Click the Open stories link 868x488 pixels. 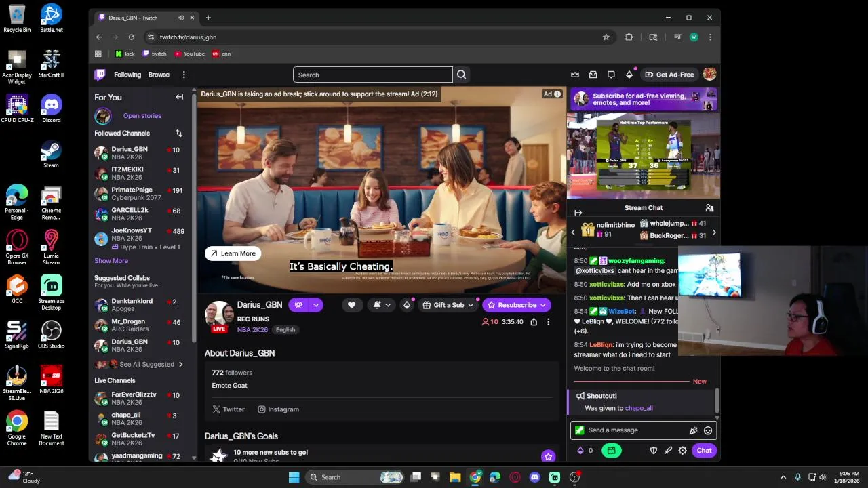[x=142, y=116]
